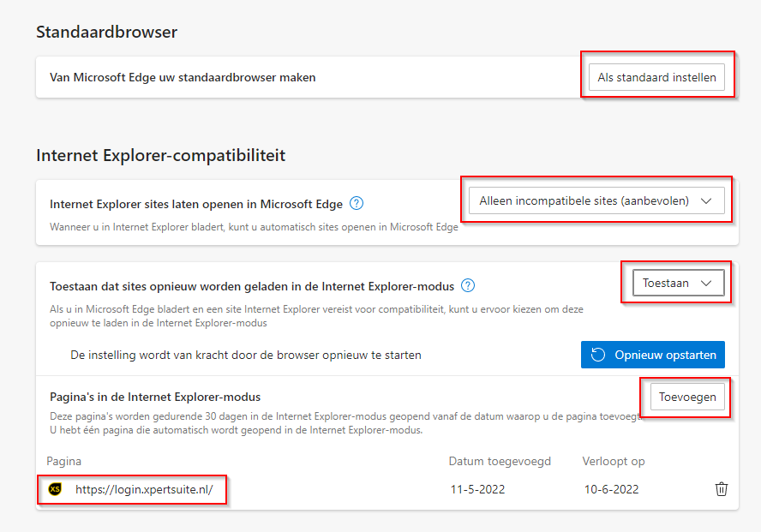Expand the Toestaan dropdown
Viewport: 761px width, 532px height.
tap(677, 283)
